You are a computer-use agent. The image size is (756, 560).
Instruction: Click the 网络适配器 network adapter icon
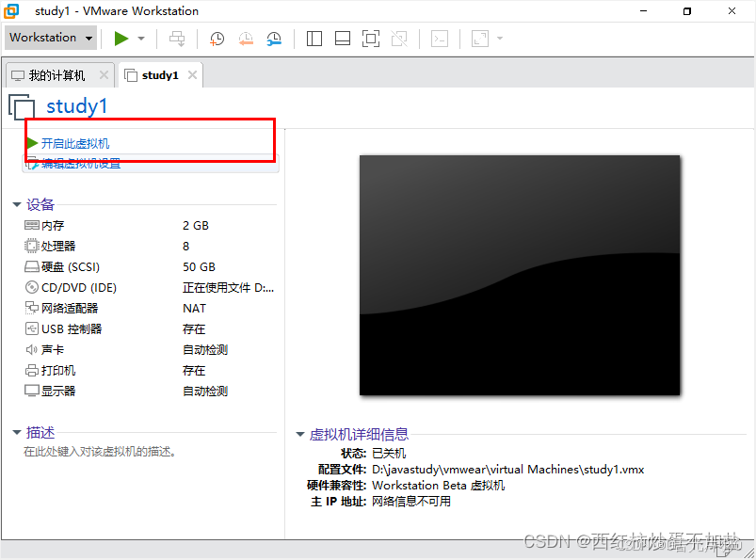(31, 308)
